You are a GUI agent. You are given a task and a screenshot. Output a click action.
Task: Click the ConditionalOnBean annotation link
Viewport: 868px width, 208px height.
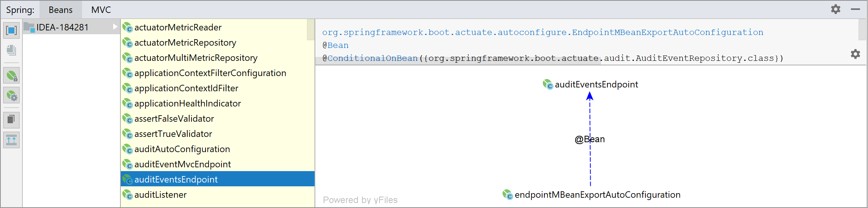(x=372, y=58)
